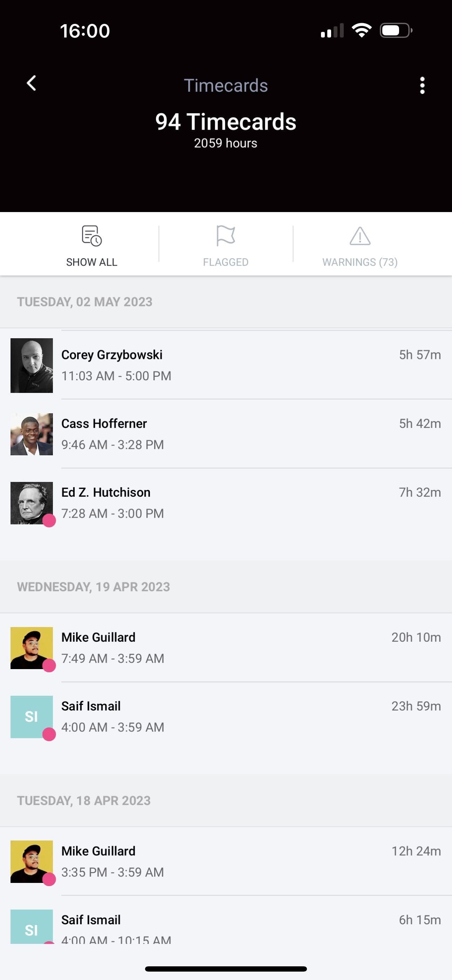Tap Ed Z. Hutchison's avatar
The height and width of the screenshot is (980, 452).
[32, 503]
